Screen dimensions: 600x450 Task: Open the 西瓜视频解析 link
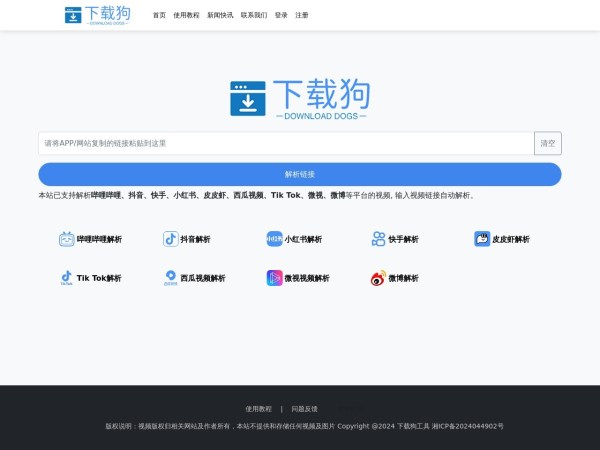(x=203, y=278)
